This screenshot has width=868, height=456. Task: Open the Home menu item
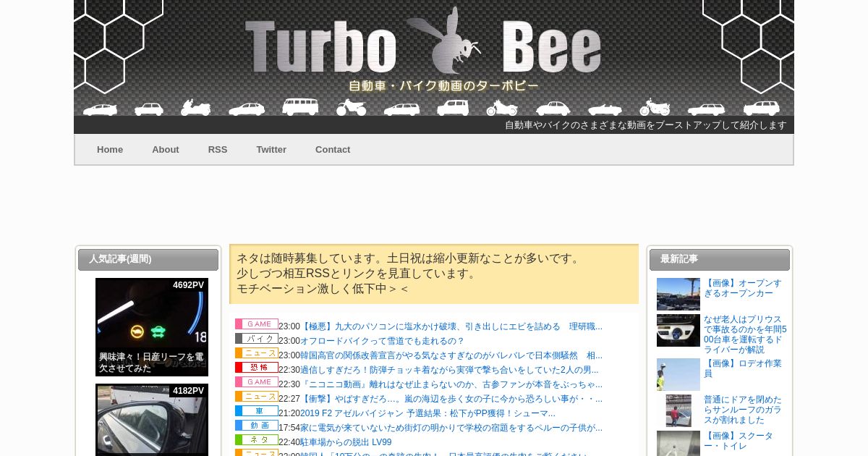110,150
